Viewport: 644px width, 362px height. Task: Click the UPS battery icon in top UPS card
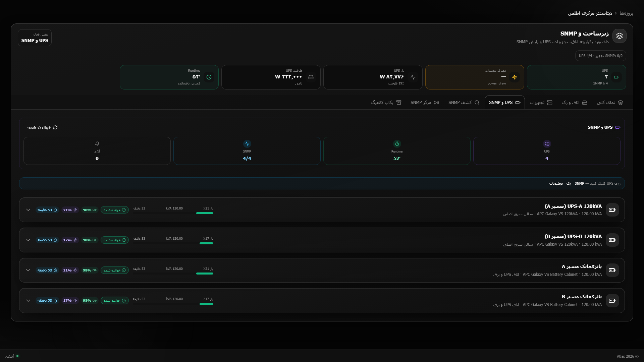616,77
